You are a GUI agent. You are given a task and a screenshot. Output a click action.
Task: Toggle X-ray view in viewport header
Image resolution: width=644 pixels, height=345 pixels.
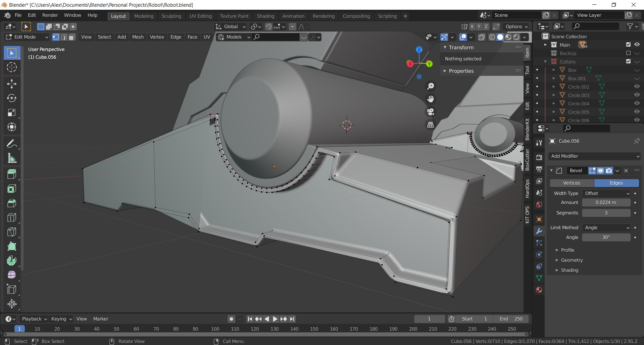pos(482,37)
